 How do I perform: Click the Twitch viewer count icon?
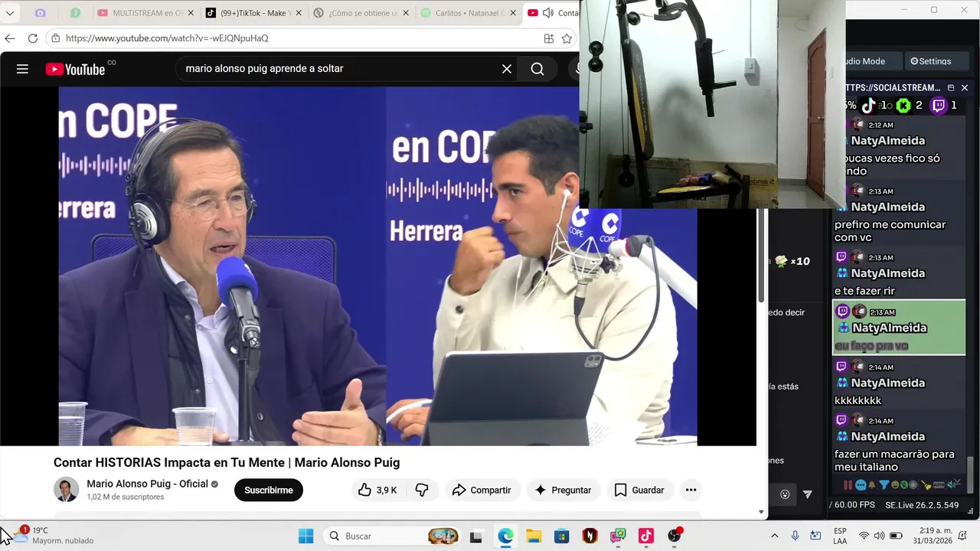tap(938, 106)
